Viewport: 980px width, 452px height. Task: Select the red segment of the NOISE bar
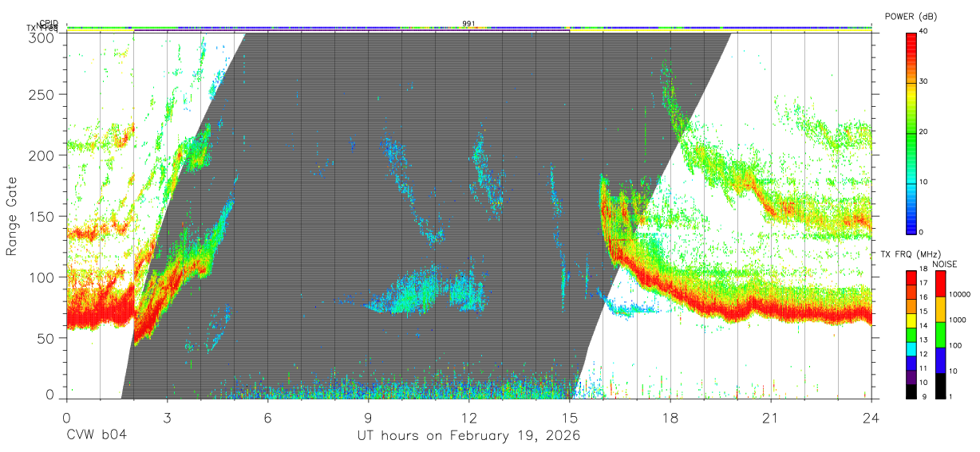click(x=940, y=283)
